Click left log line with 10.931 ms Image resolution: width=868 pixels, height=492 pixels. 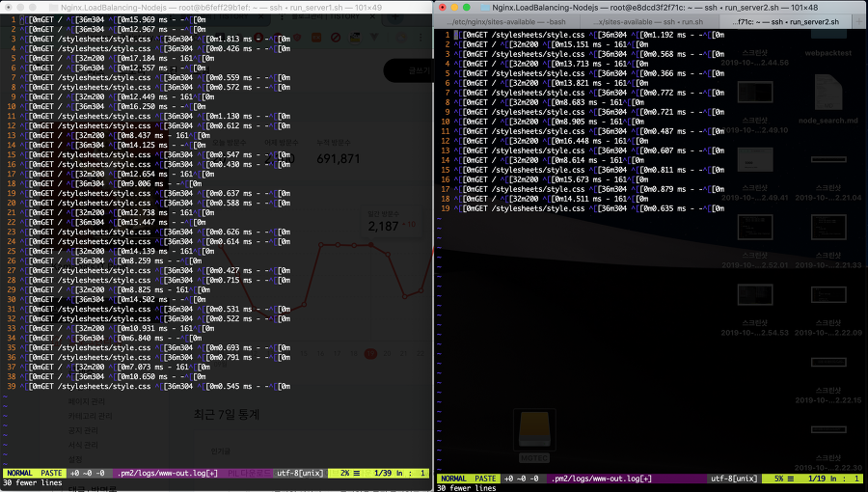tap(117, 328)
